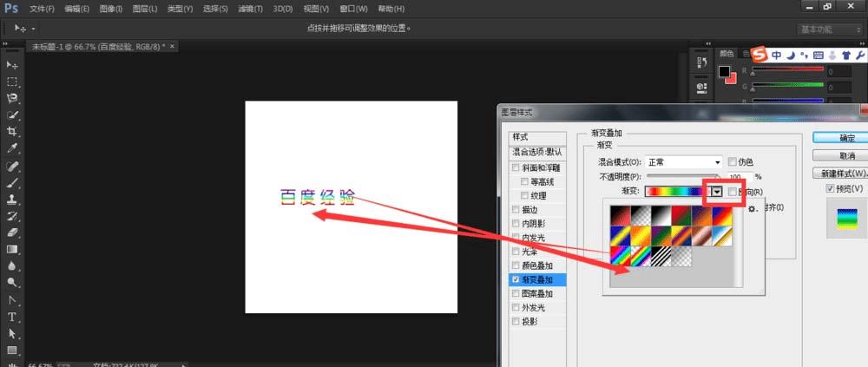
Task: Open the 窗口(W) menu
Action: tap(354, 9)
